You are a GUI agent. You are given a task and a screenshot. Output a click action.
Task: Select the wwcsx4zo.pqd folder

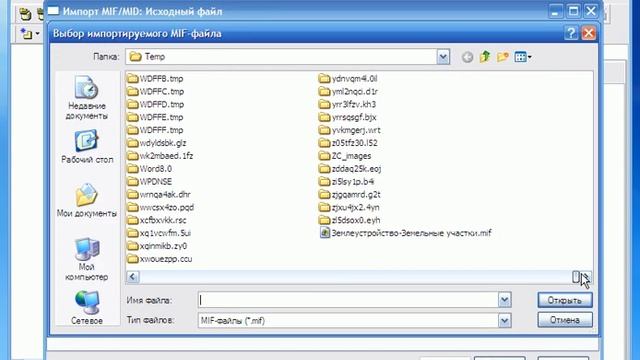[x=161, y=207]
